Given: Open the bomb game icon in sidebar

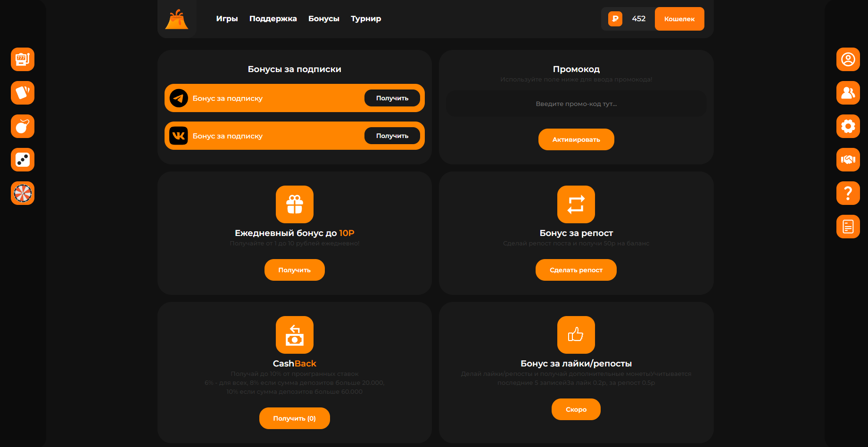Looking at the screenshot, I should pos(23,126).
